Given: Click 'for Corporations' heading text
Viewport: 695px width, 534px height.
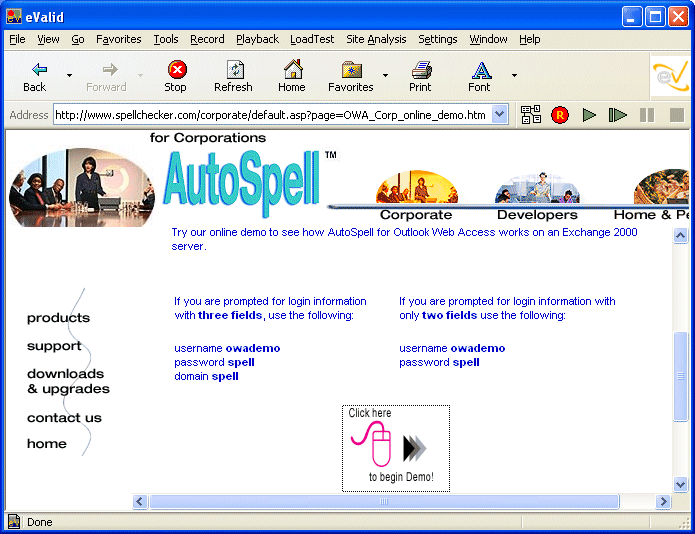Looking at the screenshot, I should 207,138.
